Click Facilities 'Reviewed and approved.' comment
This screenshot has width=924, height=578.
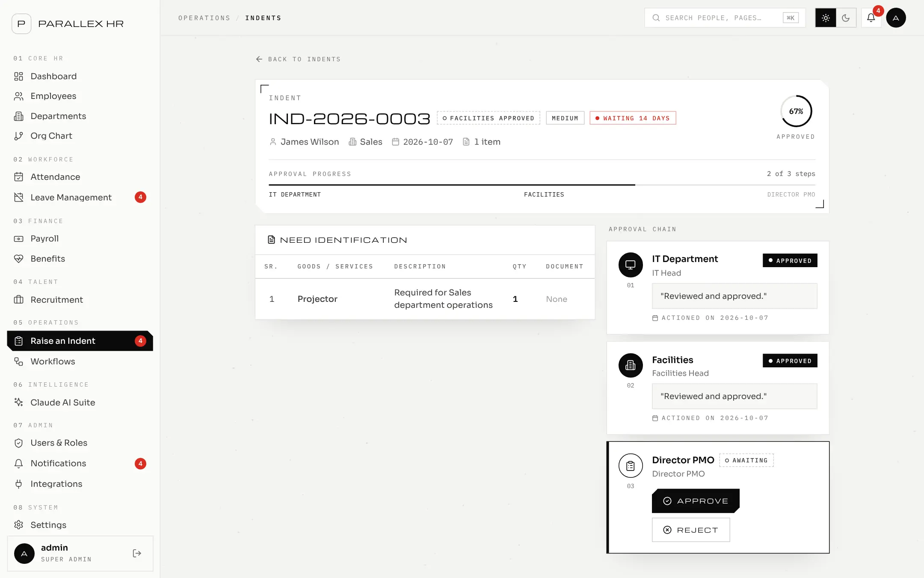click(734, 396)
